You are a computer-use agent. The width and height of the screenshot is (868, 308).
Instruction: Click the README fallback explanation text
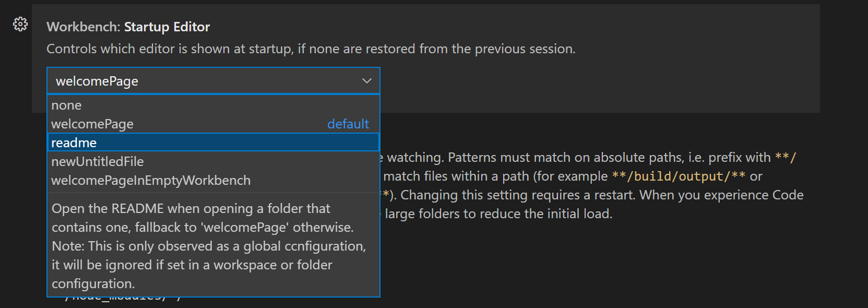[209, 245]
